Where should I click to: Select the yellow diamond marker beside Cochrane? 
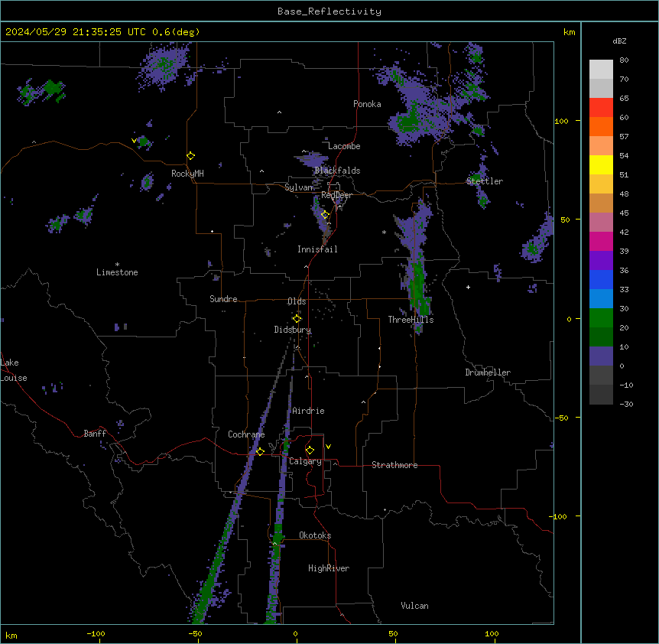click(260, 451)
